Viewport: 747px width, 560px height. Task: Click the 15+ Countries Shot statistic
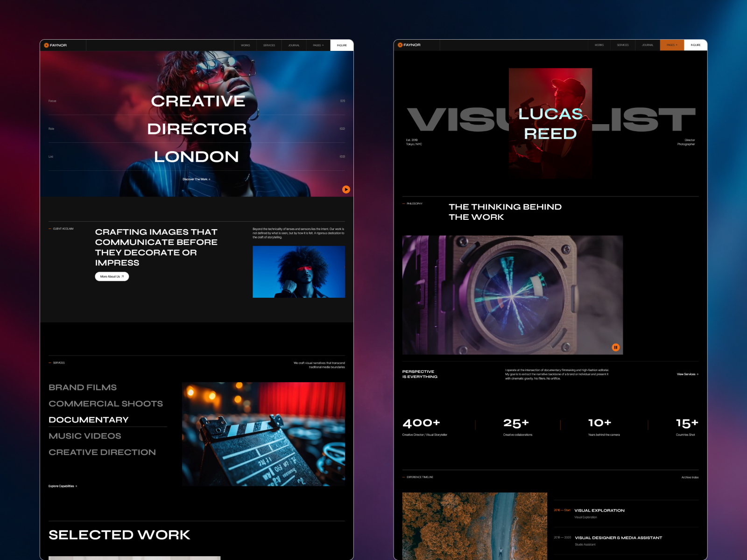tap(687, 427)
